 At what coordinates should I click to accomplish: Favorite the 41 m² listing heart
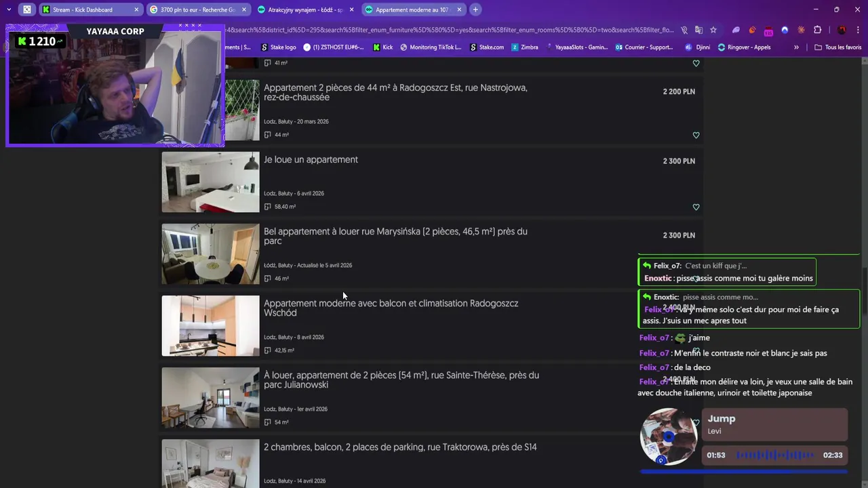[x=696, y=63]
